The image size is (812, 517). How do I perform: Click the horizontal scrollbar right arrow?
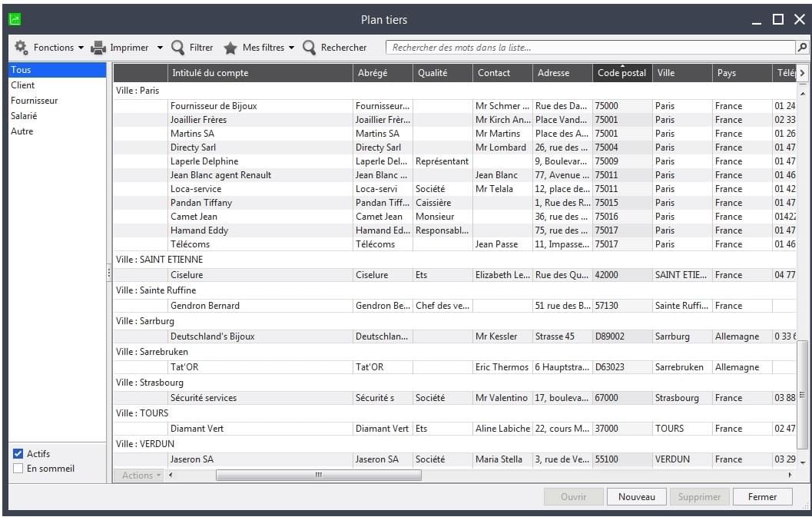[790, 475]
